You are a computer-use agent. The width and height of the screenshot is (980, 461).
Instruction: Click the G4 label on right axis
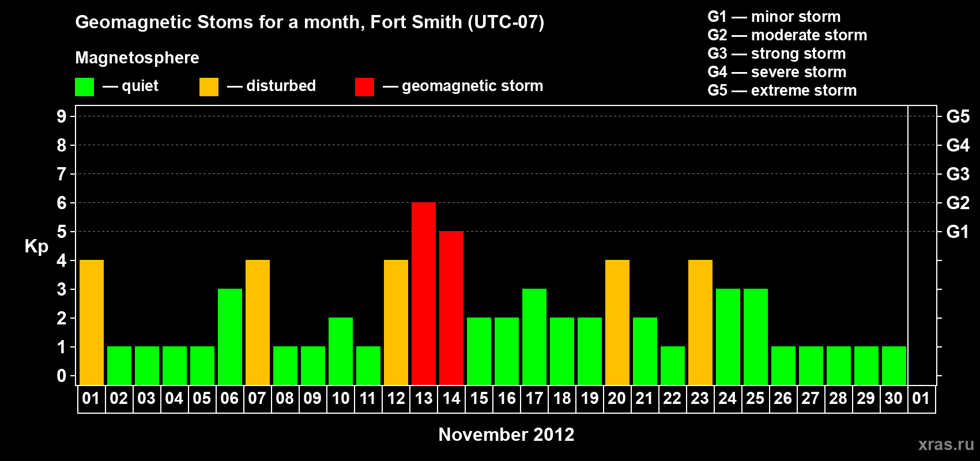point(958,145)
